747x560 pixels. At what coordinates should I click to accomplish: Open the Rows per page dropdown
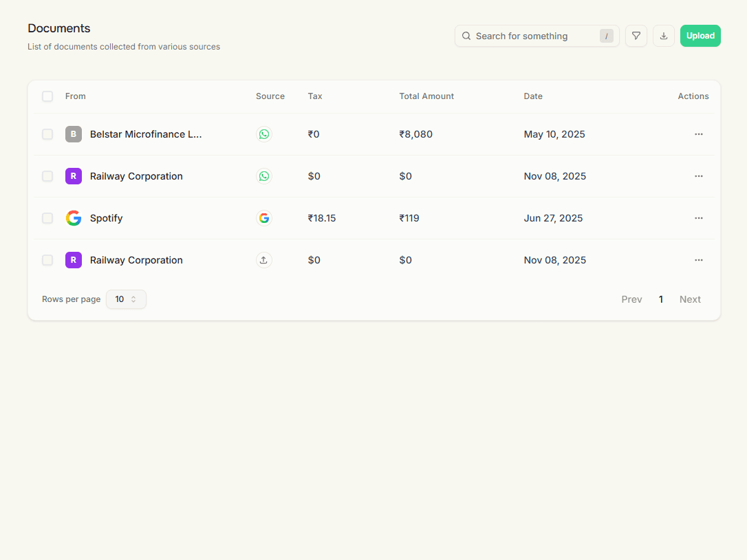click(126, 299)
